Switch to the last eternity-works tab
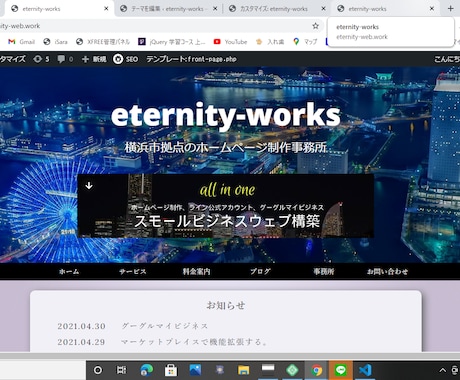 coord(385,9)
